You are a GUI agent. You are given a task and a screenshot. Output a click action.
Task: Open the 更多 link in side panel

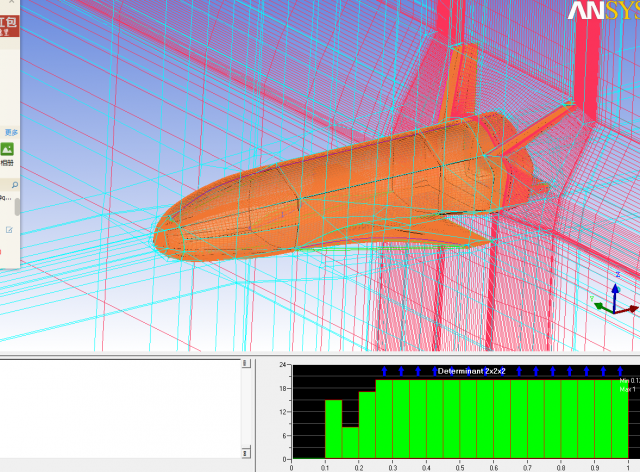click(x=11, y=132)
